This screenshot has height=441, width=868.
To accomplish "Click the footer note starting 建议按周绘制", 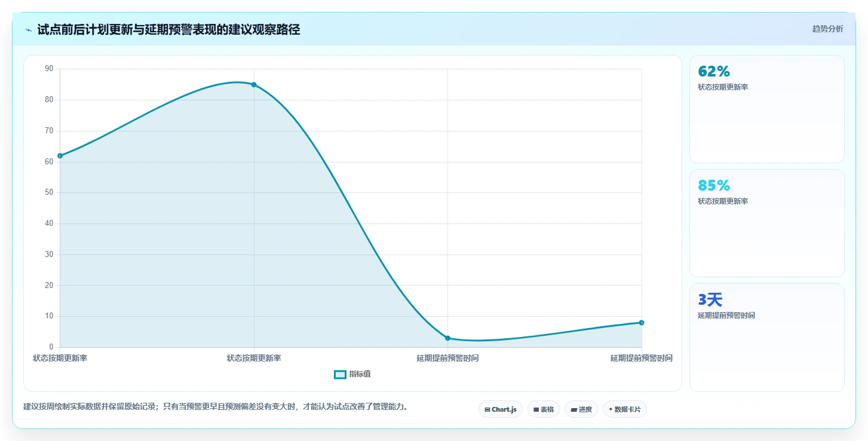I will point(216,407).
